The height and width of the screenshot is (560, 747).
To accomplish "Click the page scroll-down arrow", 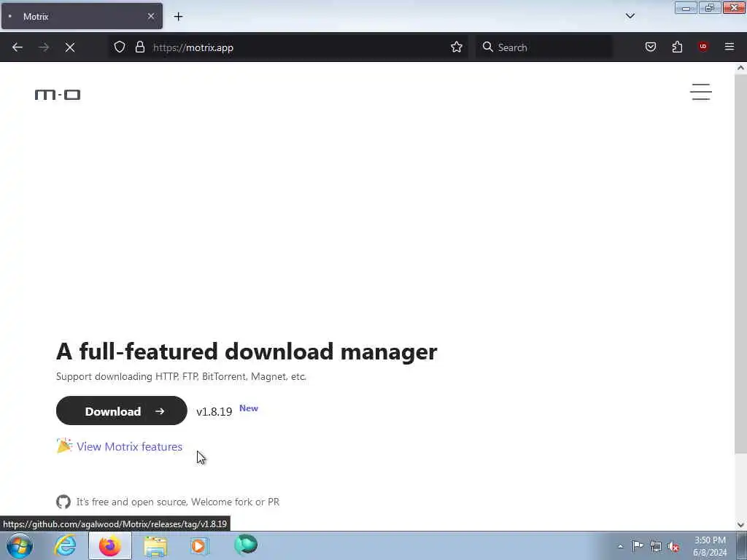I will click(740, 525).
